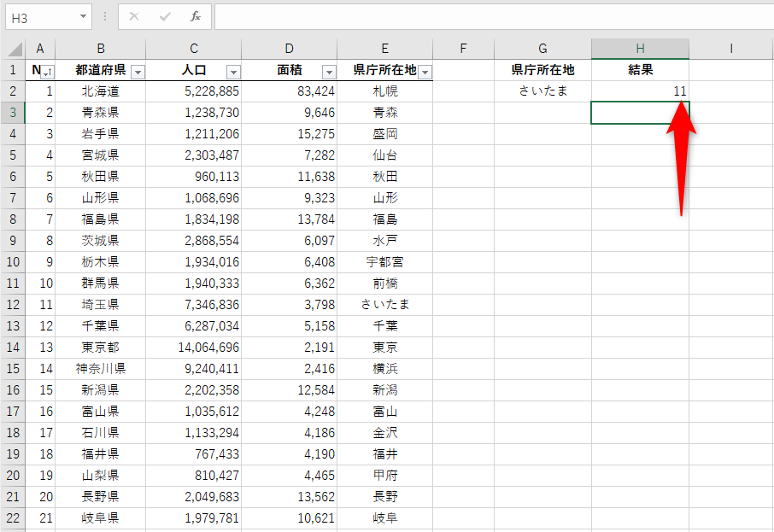The width and height of the screenshot is (774, 532).
Task: Select column B header
Action: [101, 49]
